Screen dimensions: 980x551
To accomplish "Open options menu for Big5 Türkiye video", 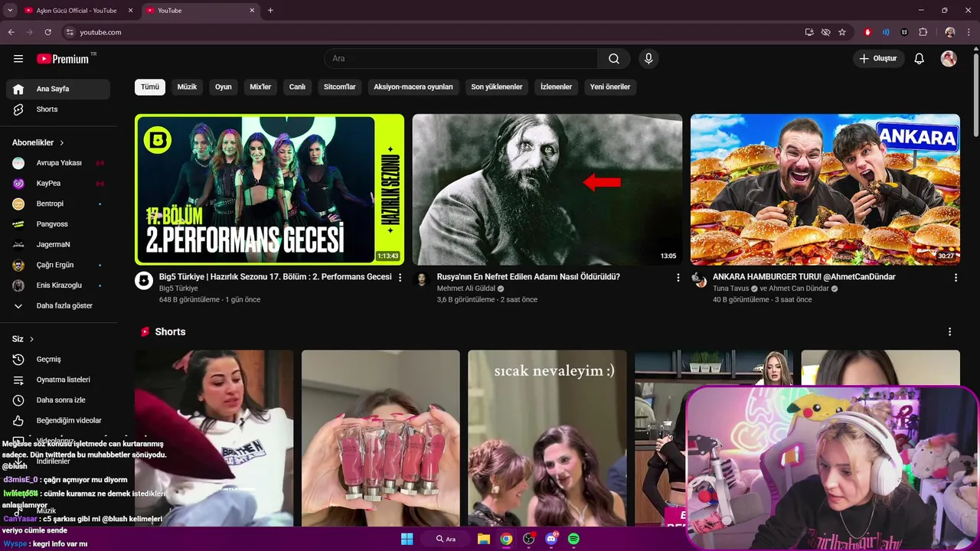I will (x=400, y=278).
